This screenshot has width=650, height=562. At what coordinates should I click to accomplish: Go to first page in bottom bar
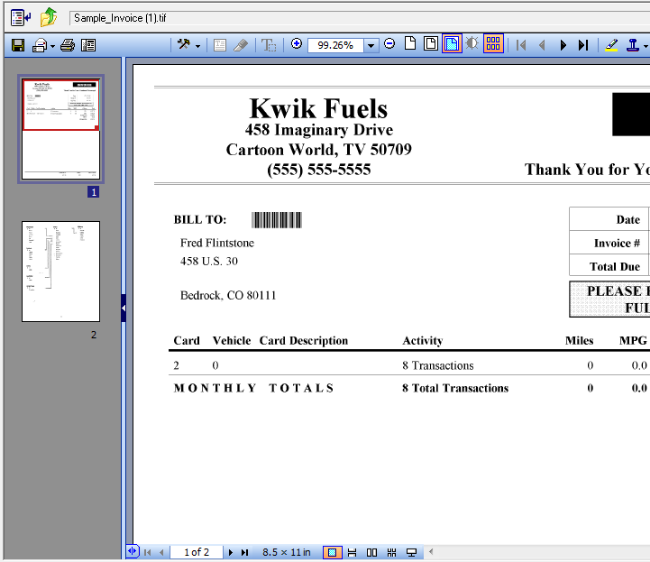148,552
